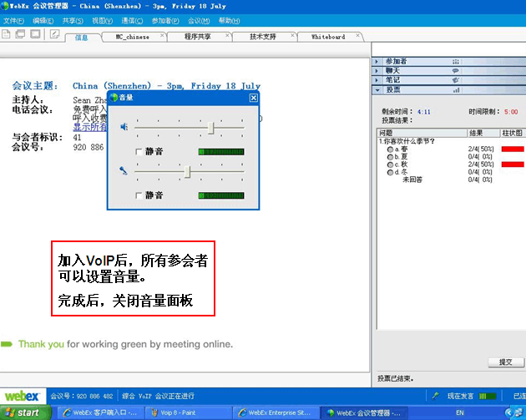
Task: Switch to the MC_chinese tab
Action: [132, 37]
